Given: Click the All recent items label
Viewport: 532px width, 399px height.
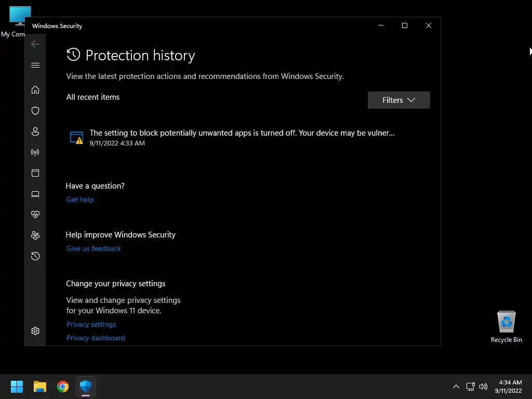Looking at the screenshot, I should (x=93, y=97).
